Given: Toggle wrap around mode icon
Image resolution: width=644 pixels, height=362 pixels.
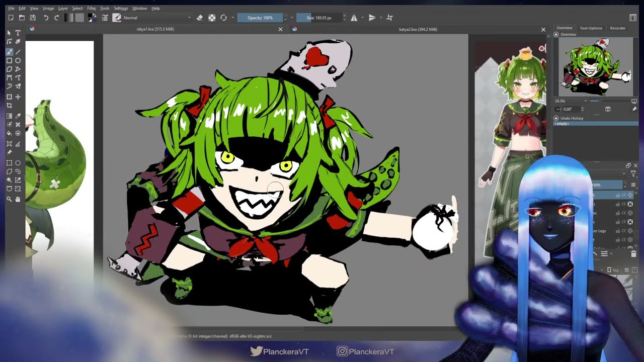Looking at the screenshot, I should click(389, 18).
